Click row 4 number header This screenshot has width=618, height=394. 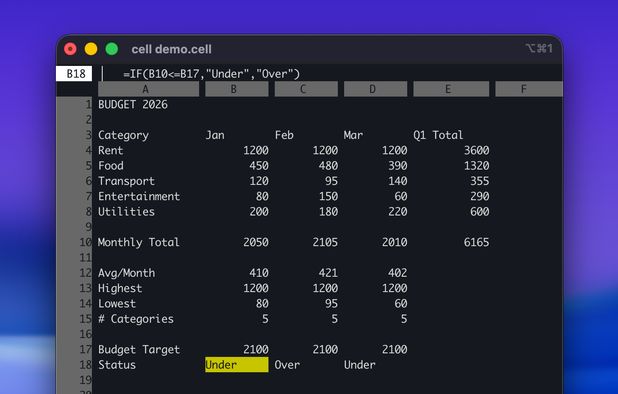pos(74,151)
